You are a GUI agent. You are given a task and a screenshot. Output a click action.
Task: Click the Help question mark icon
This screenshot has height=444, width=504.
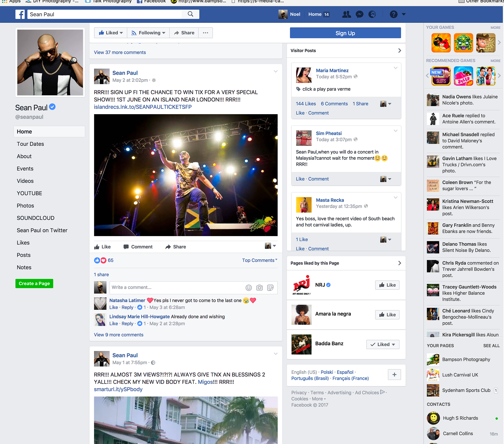[x=393, y=14]
